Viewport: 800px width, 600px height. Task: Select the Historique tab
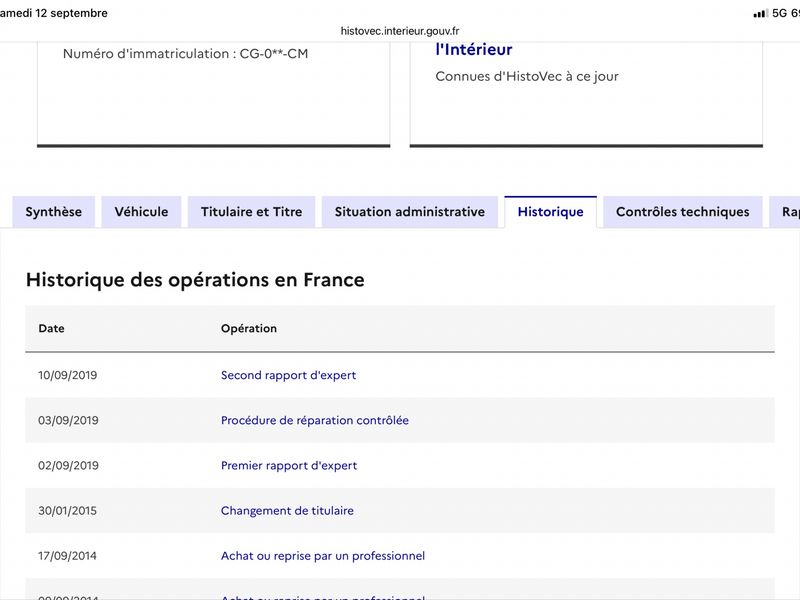[x=551, y=212]
